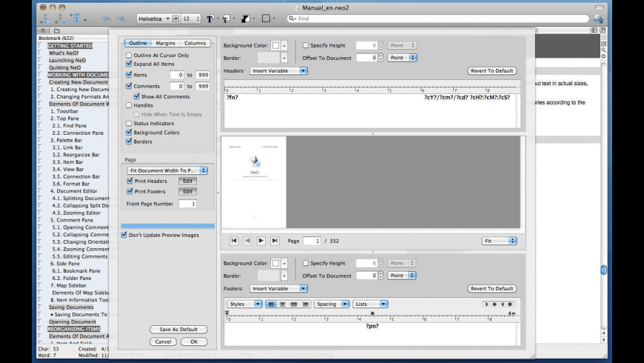Click the back navigation arrow in toolbar
644x363 pixels.
click(x=107, y=19)
